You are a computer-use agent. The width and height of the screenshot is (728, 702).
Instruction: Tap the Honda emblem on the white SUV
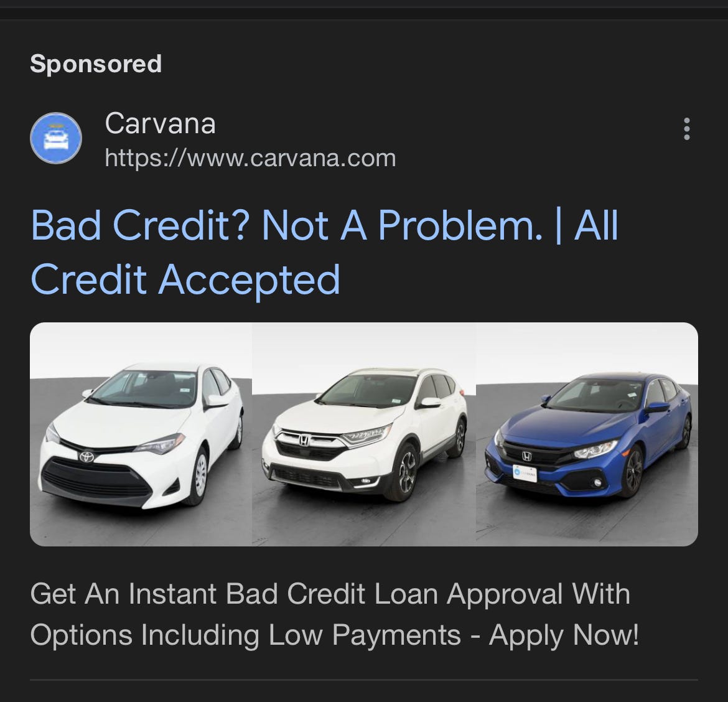coord(304,439)
